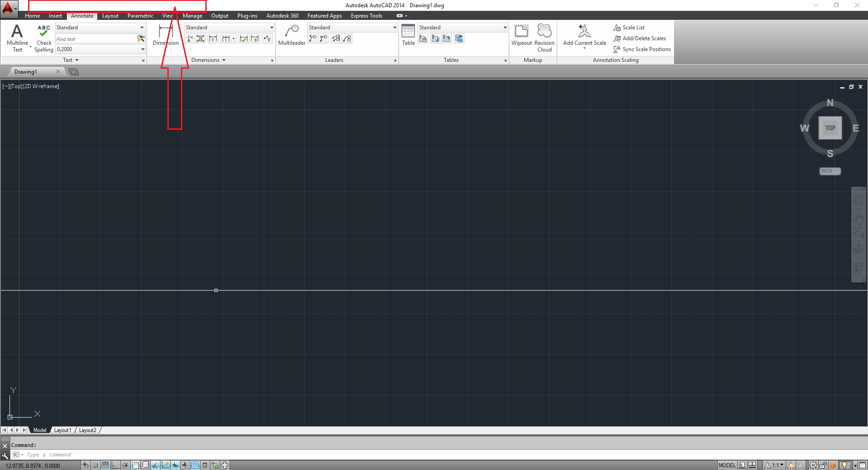Open the Layout1 tab

[62, 430]
